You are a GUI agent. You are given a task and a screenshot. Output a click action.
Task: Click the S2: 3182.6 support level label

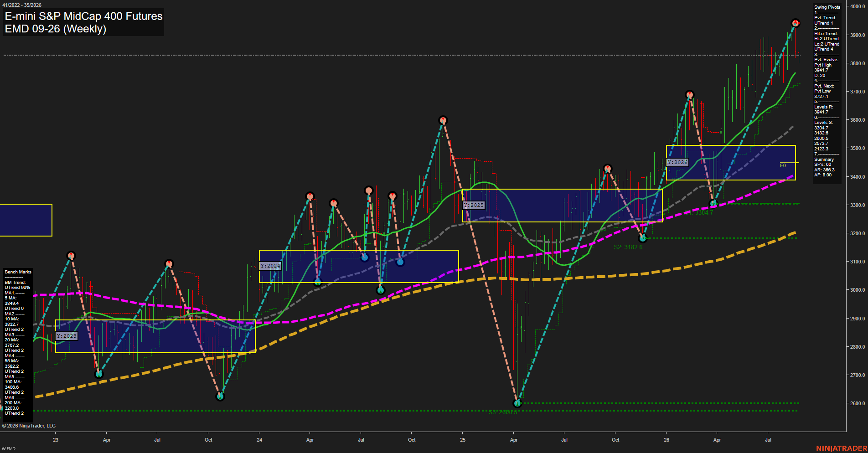pos(628,247)
